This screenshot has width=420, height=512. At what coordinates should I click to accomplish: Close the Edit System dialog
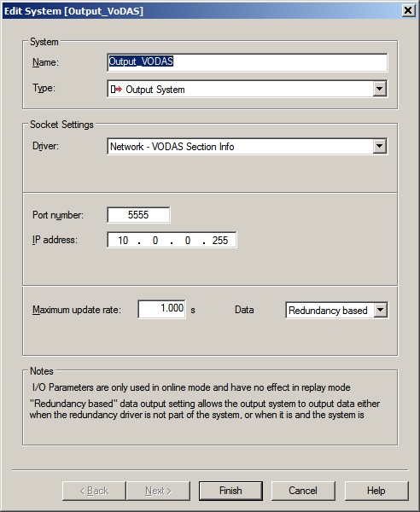408,10
